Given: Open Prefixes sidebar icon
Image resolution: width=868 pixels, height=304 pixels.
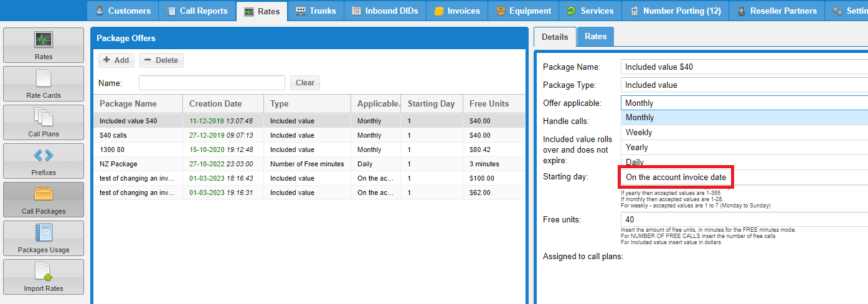Looking at the screenshot, I should 44,161.
